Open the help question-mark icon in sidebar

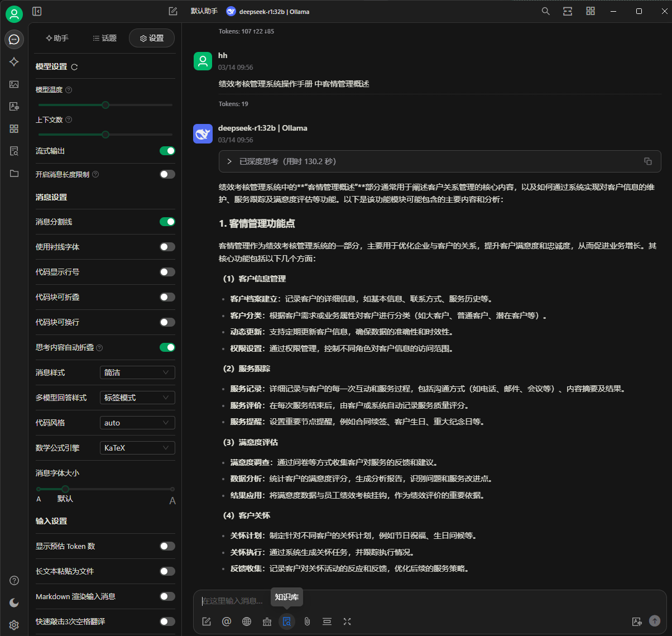[x=15, y=580]
